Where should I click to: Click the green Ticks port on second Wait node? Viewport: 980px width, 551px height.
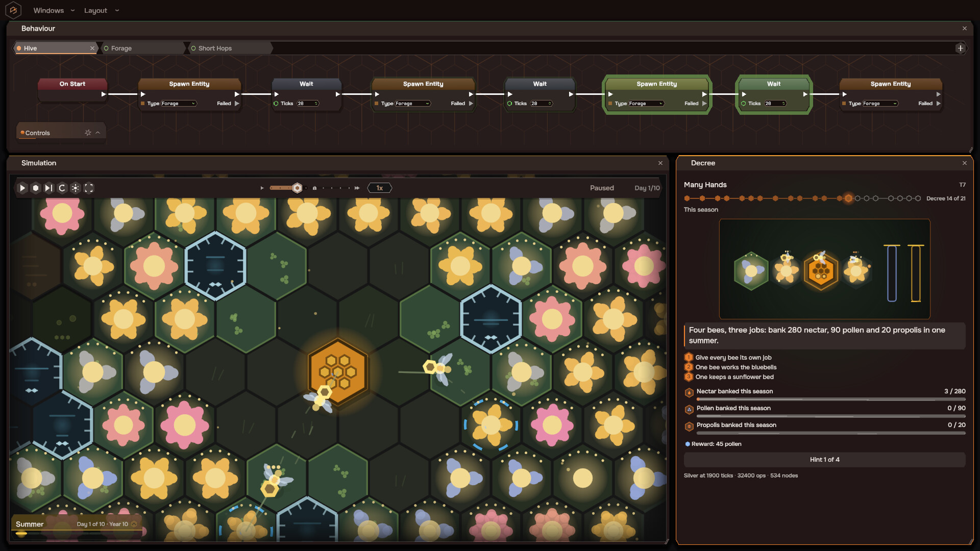click(x=509, y=104)
